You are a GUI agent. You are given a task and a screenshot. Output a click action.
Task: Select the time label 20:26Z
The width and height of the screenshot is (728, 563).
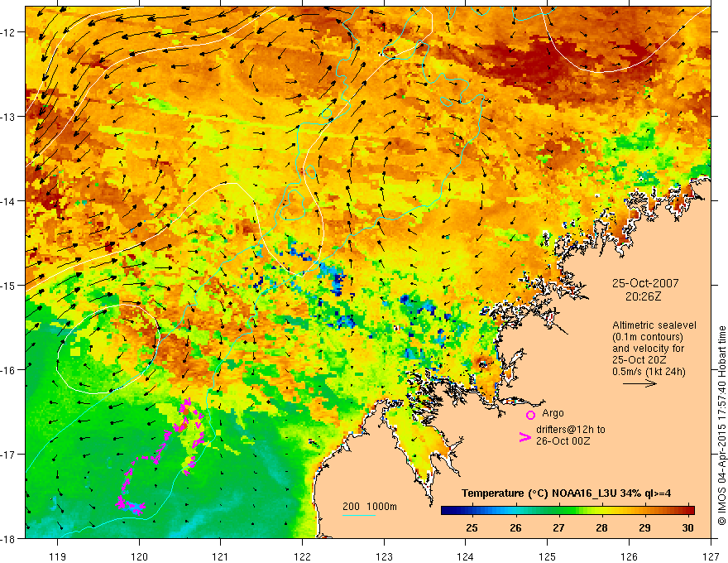pyautogui.click(x=643, y=296)
